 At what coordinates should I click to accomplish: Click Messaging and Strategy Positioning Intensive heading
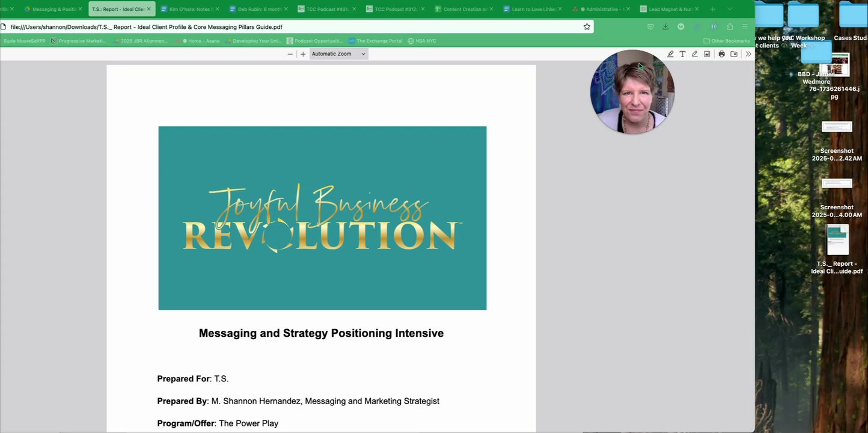click(321, 333)
